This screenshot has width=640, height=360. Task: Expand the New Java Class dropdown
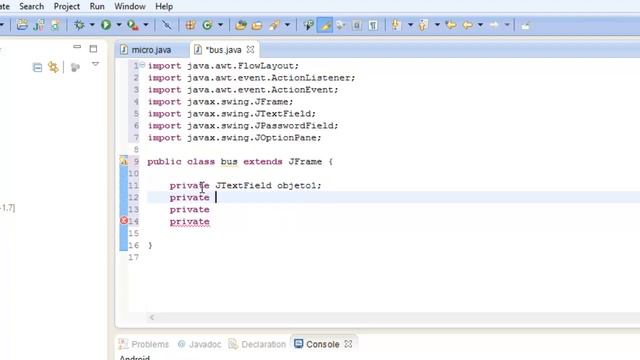tap(220, 25)
